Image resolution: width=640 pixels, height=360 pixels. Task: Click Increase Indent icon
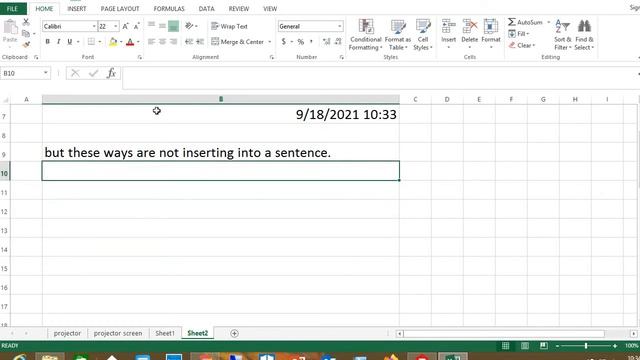point(200,42)
